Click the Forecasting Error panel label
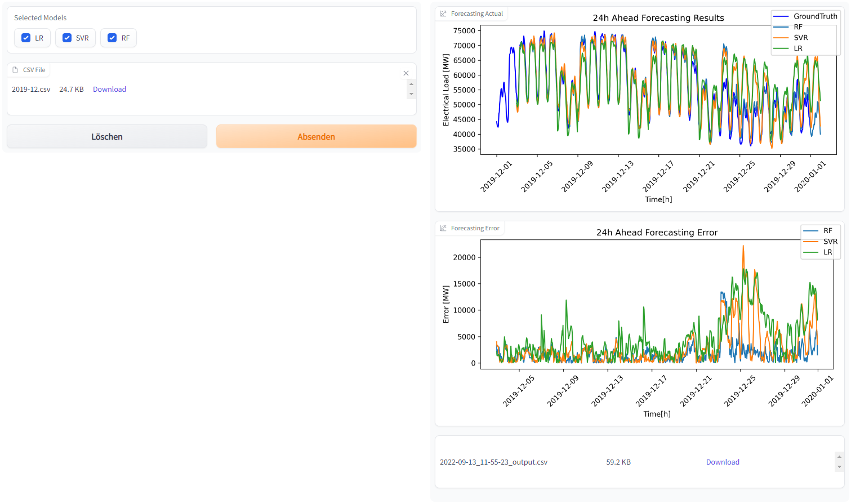 (475, 228)
